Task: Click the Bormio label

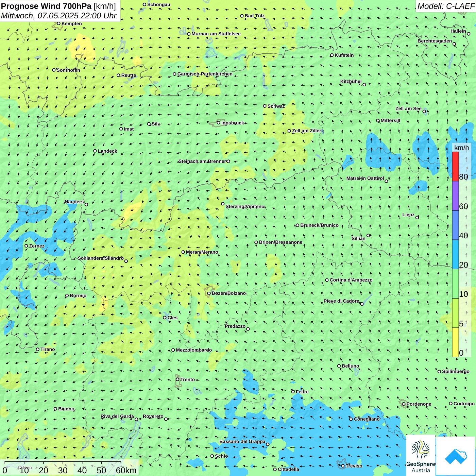Action: (x=78, y=295)
